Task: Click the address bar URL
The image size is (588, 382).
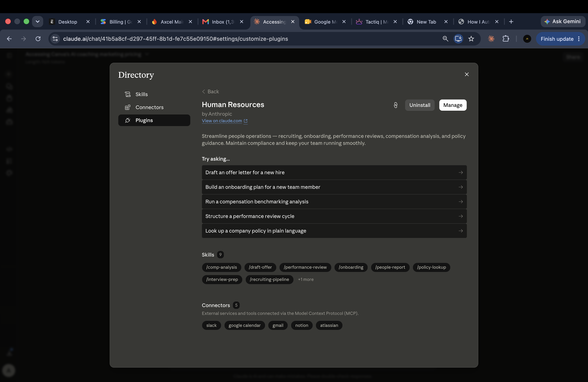Action: pos(175,39)
